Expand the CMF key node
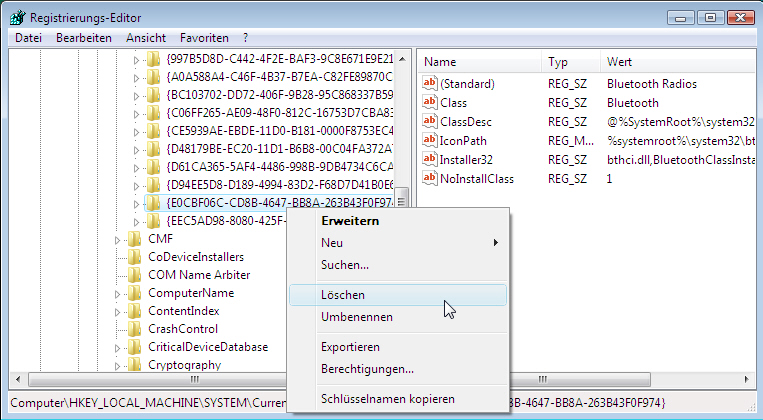This screenshot has height=420, width=763. point(117,240)
